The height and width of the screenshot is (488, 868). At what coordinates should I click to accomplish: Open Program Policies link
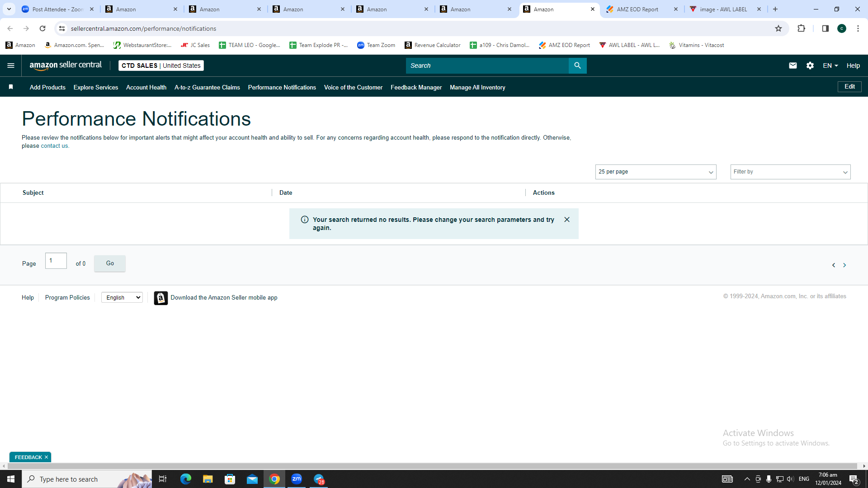(x=67, y=297)
